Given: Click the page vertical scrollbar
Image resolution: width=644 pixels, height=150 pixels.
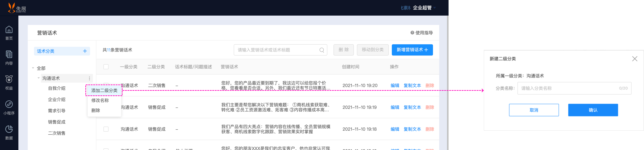Looking at the screenshot, I should [447, 83].
